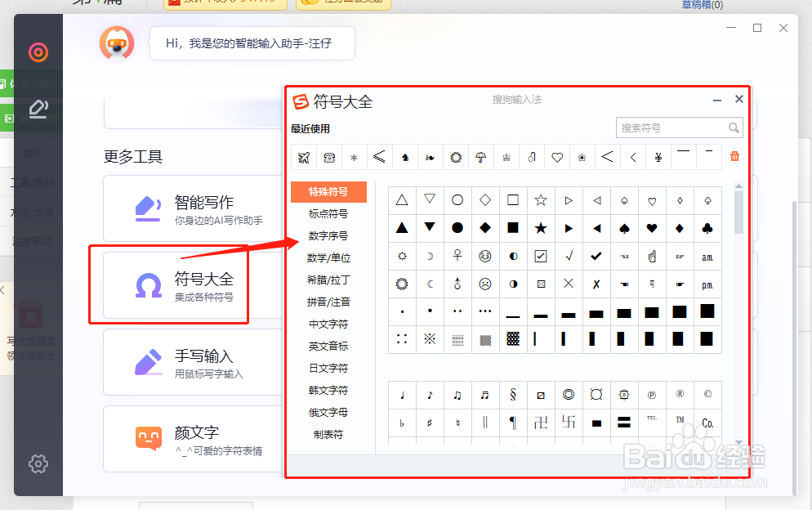Insert the umbrella symbol from recent list

coord(481,157)
